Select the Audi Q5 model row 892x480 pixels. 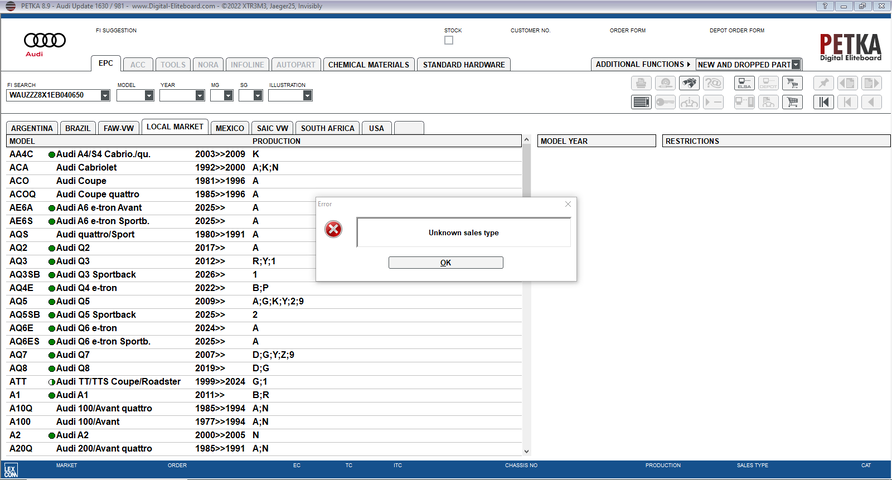[x=99, y=301]
